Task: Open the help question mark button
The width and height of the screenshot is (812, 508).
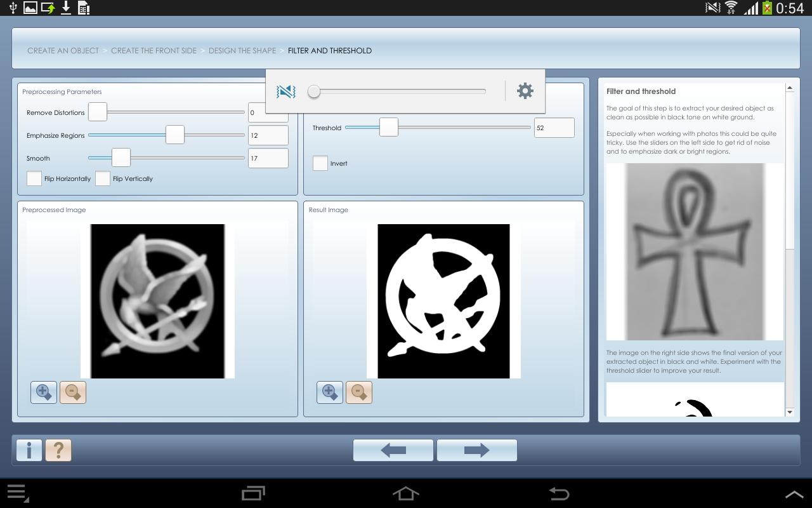Action: click(58, 450)
